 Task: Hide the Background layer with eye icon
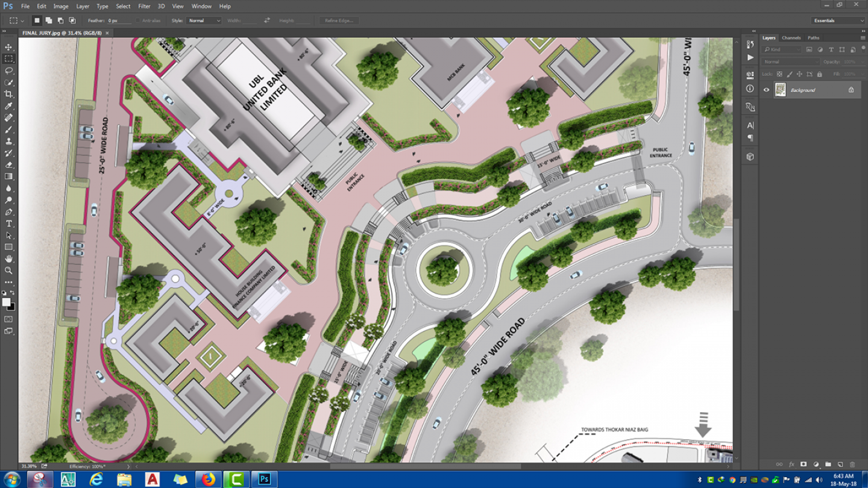coord(766,90)
